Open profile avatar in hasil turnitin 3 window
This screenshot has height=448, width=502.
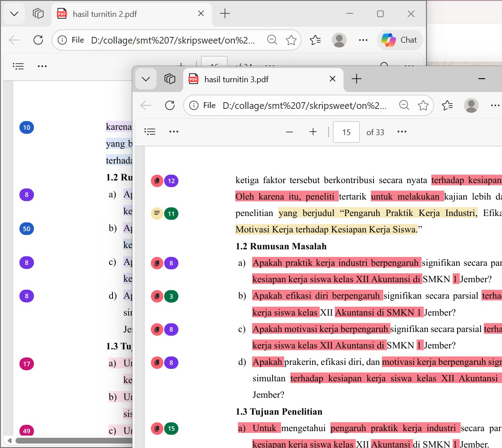click(x=471, y=105)
